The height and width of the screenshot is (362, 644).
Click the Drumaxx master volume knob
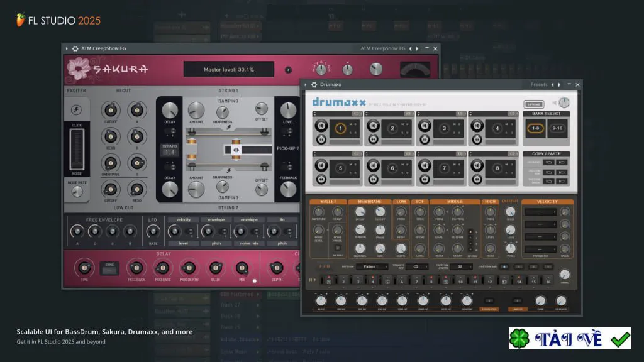(564, 102)
